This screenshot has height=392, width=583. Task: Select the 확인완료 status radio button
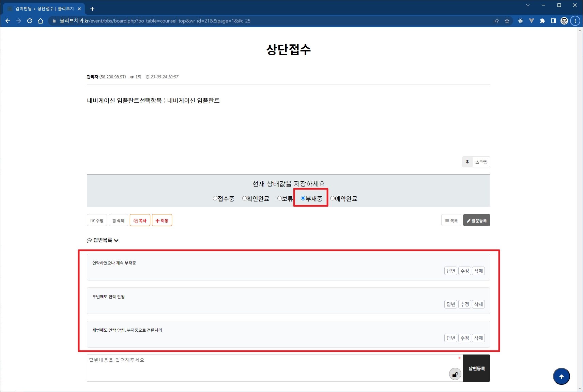pos(244,198)
